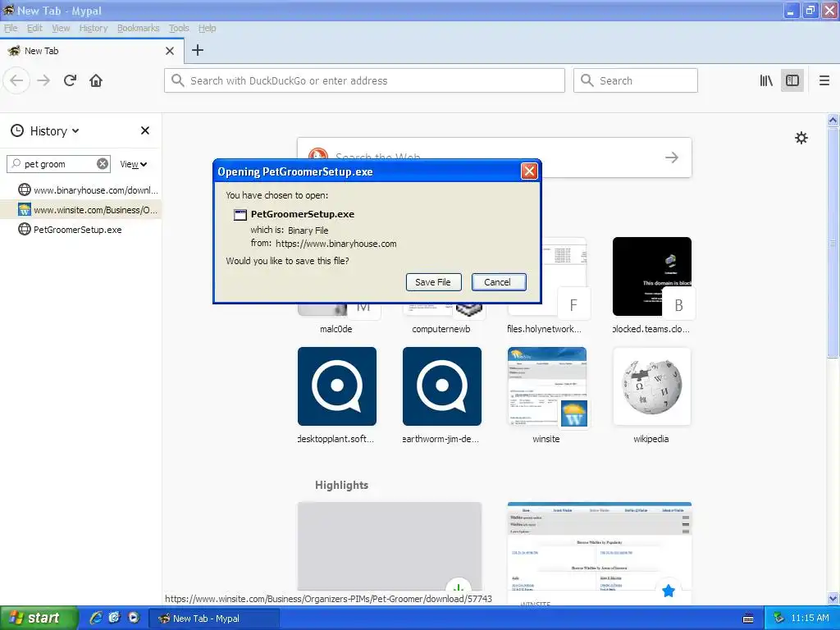Screen dimensions: 840x630
Task: Open the Tools menu
Action: coord(178,28)
